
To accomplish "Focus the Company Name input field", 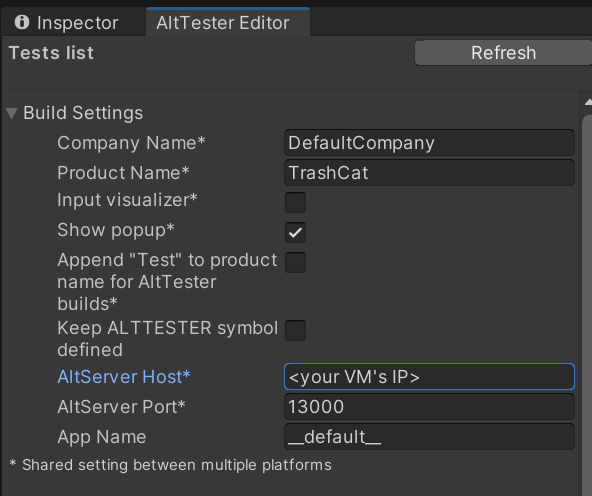I will [429, 143].
